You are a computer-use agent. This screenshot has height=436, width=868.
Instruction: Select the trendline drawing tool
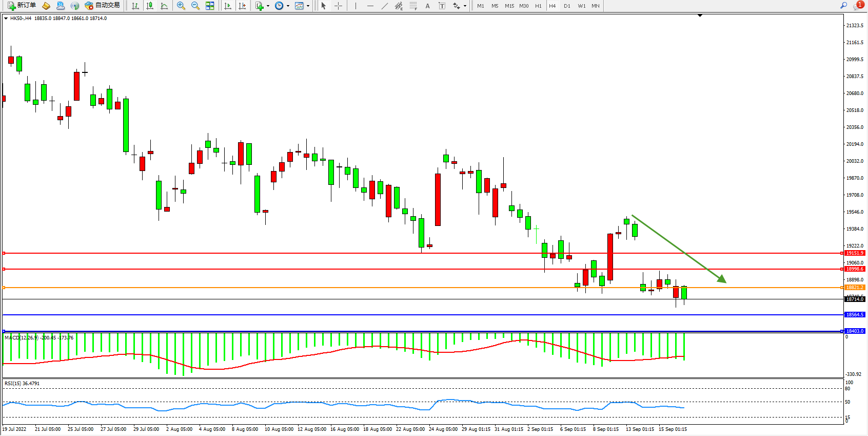[x=385, y=6]
